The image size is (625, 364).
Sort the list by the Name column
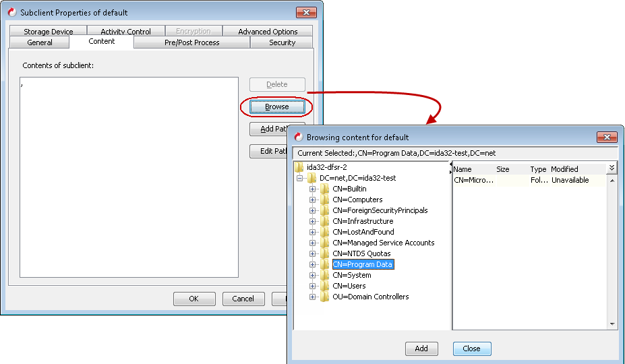[463, 169]
